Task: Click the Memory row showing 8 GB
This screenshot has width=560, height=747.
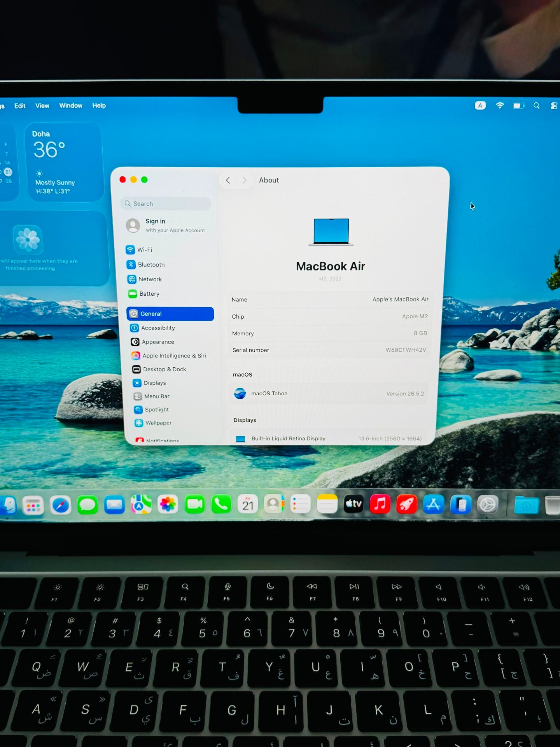Action: pos(330,333)
